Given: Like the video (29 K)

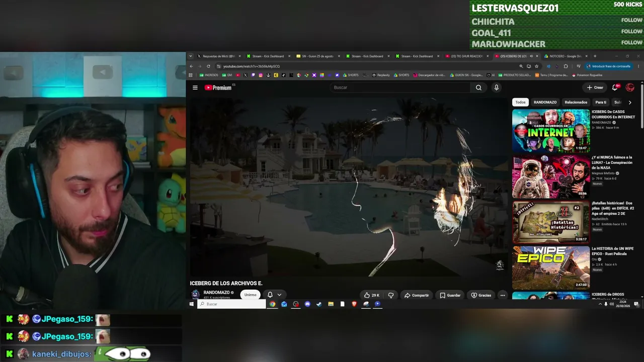Looking at the screenshot, I should pos(372,295).
